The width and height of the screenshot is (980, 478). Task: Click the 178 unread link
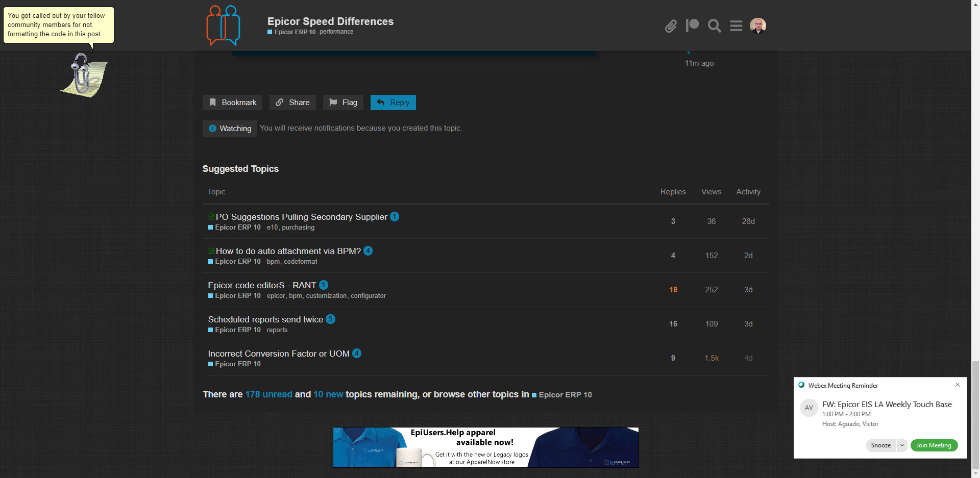[268, 394]
